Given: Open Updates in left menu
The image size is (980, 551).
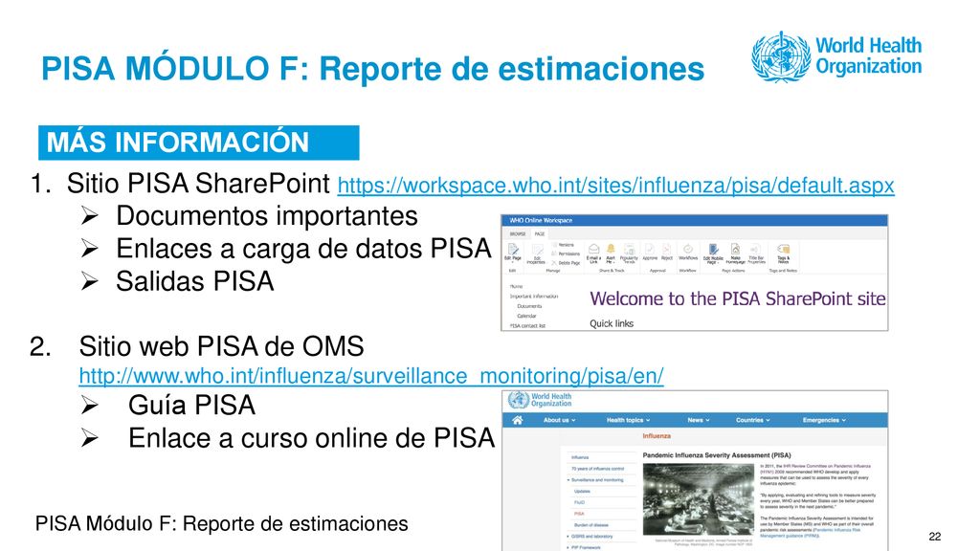Looking at the screenshot, I should point(582,491).
